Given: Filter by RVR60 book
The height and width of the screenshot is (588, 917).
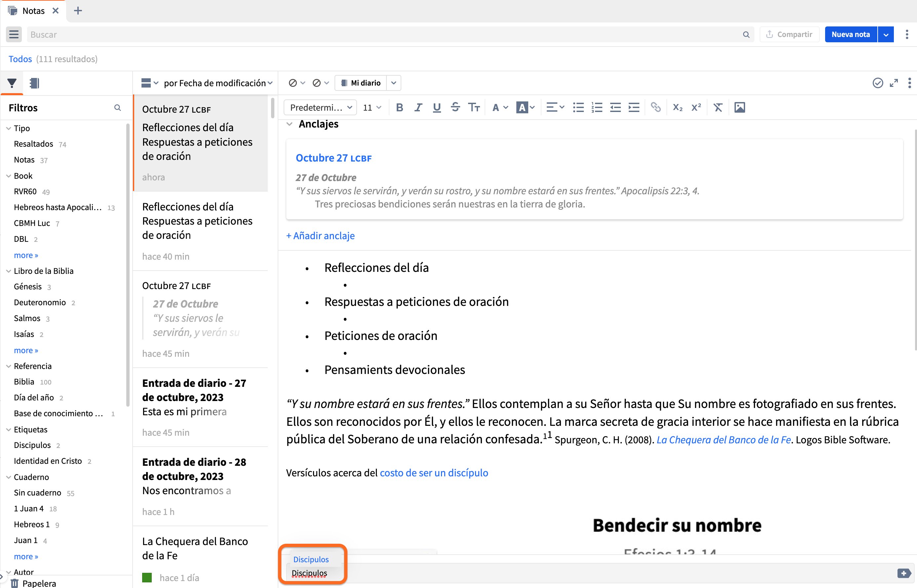Looking at the screenshot, I should coord(25,191).
